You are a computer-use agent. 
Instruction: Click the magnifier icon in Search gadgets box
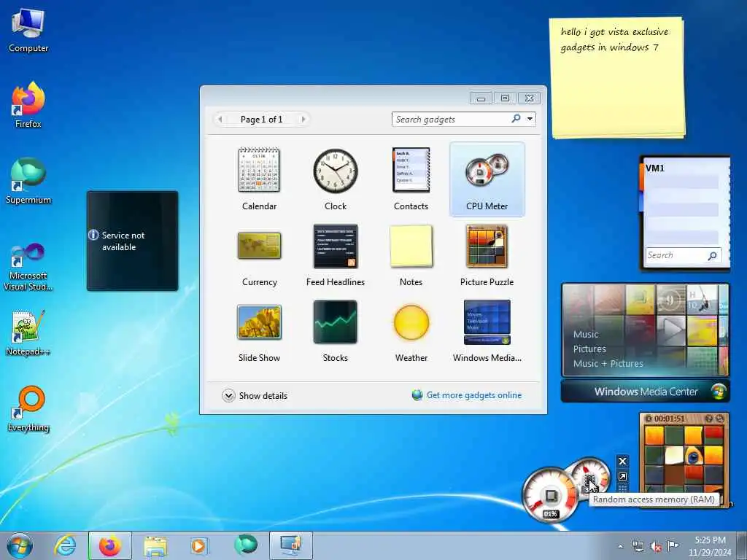click(x=516, y=119)
